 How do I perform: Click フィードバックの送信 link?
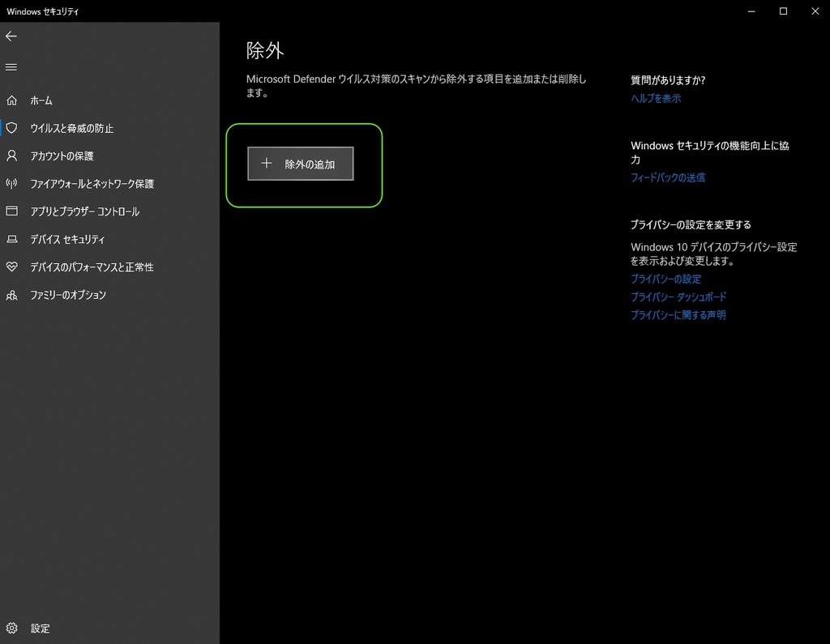[668, 177]
